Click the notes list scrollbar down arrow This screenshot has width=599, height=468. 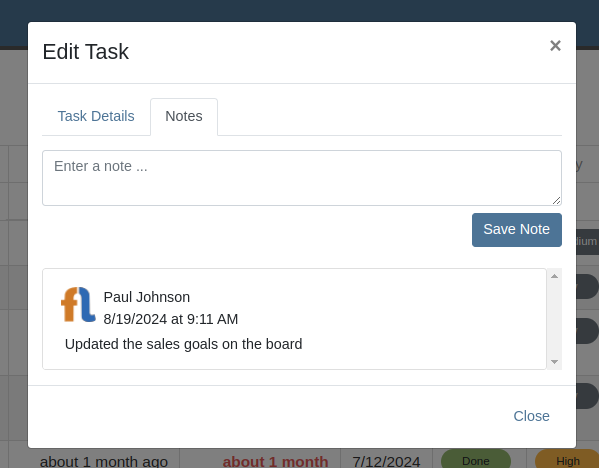click(x=554, y=361)
